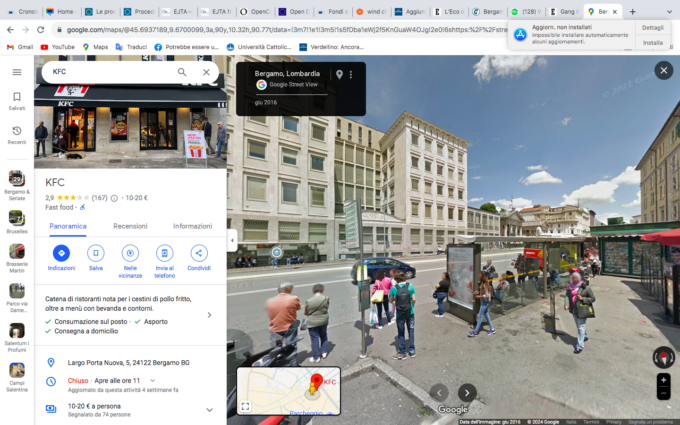The height and width of the screenshot is (425, 680).
Task: Collapse the side panel arrow
Action: (x=232, y=240)
